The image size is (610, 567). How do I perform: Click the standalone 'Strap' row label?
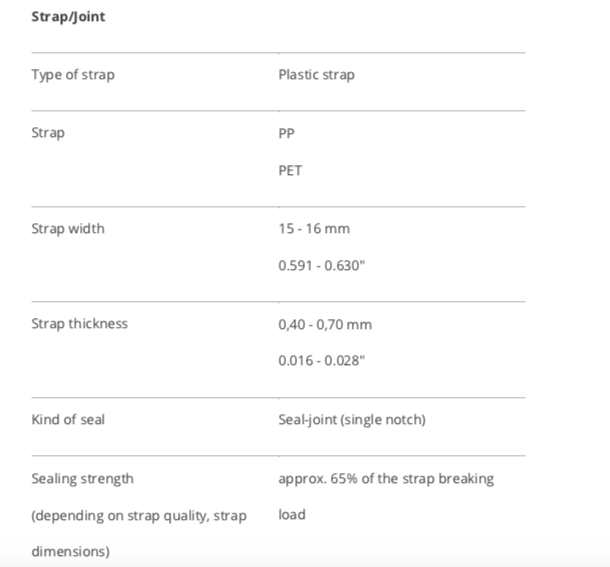[48, 133]
